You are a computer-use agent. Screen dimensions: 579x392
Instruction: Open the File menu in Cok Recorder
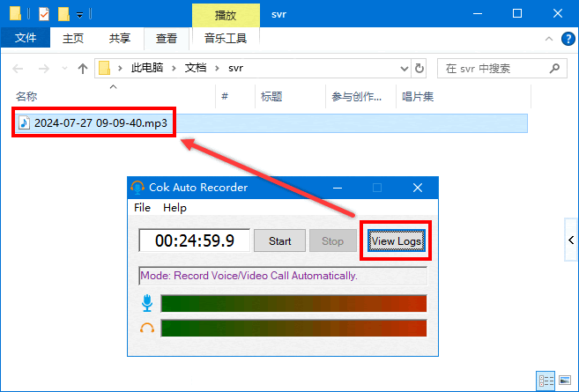coord(142,208)
